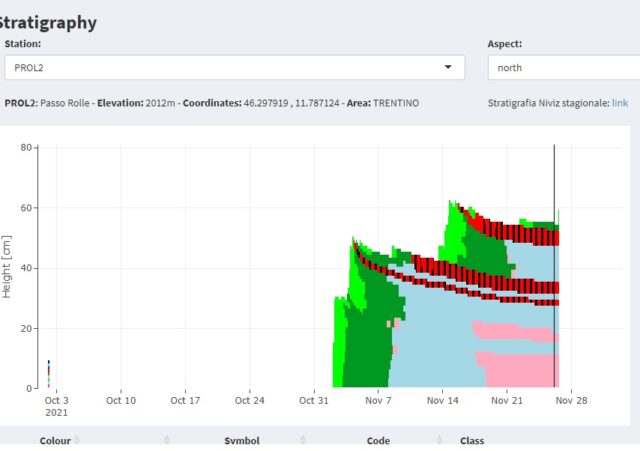Click the 80 tick on height axis
640x451 pixels.
coord(26,147)
